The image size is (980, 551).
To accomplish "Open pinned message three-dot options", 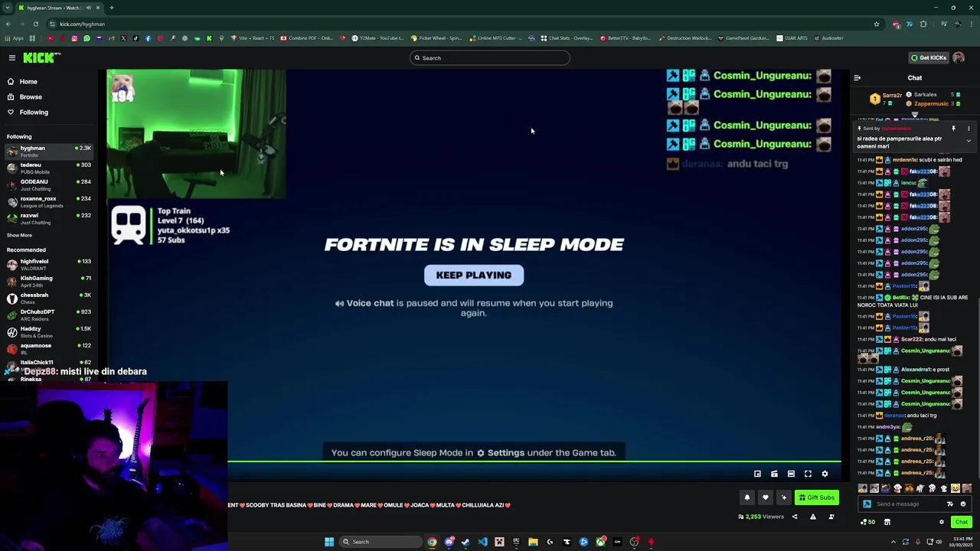I will coord(969,129).
